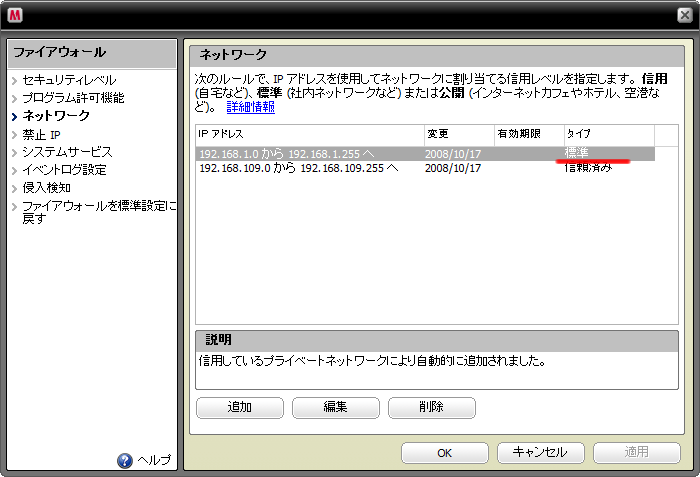Sort by the IP アドレス column header

pyautogui.click(x=309, y=134)
